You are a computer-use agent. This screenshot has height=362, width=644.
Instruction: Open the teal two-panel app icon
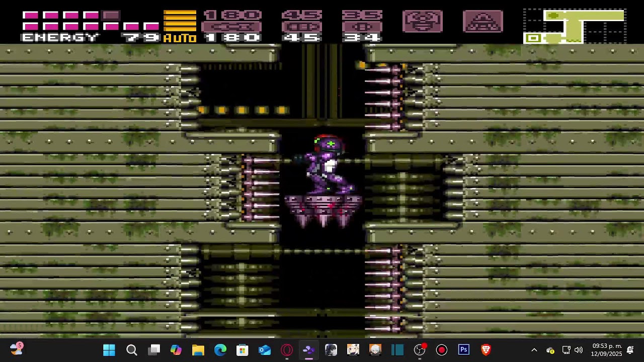pyautogui.click(x=397, y=350)
